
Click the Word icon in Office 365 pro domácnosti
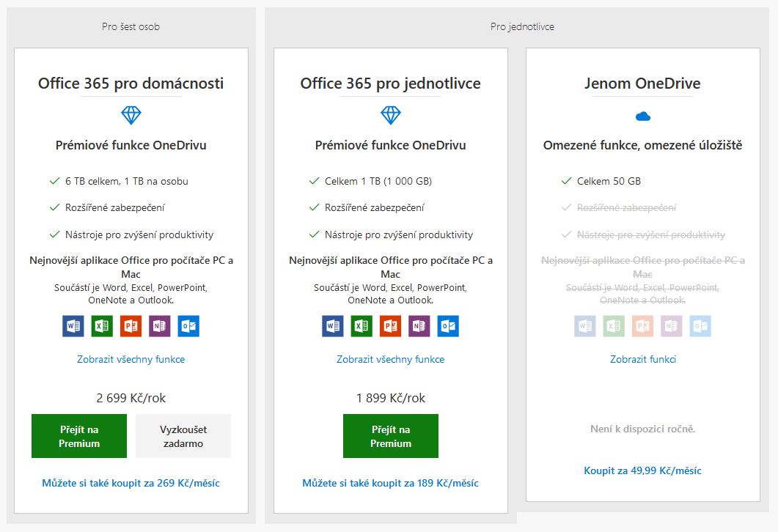pyautogui.click(x=73, y=326)
